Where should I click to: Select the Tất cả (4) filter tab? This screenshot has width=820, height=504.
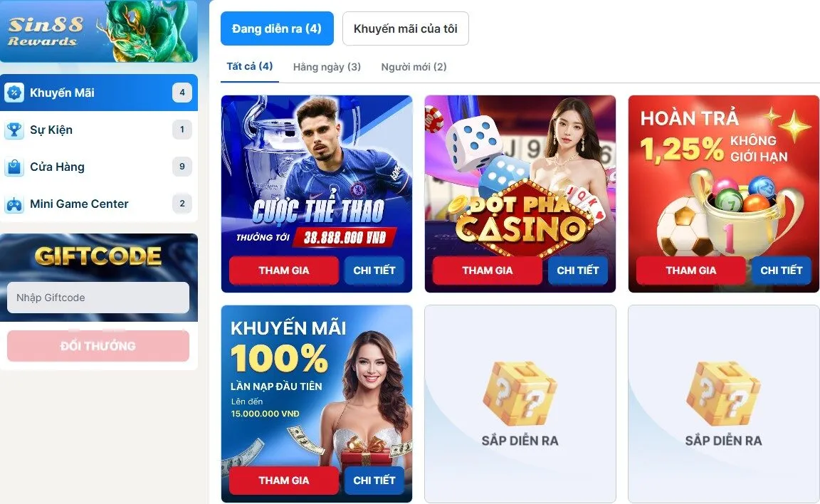[249, 66]
